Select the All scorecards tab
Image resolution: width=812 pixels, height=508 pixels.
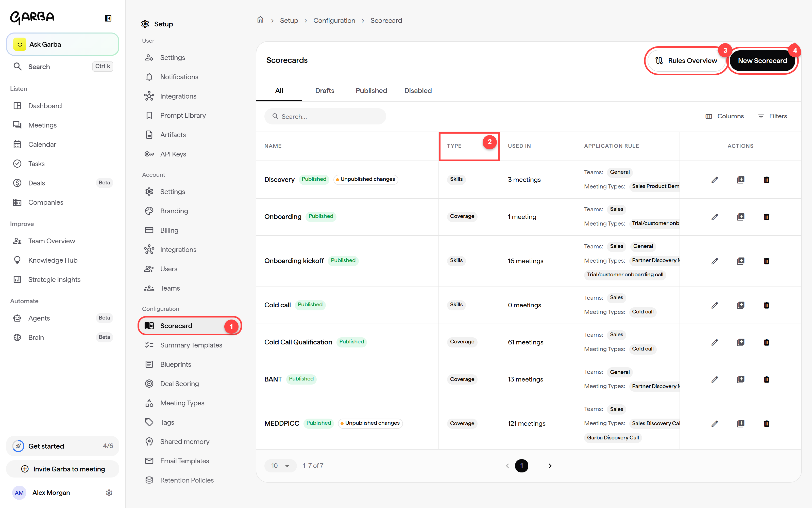(279, 91)
